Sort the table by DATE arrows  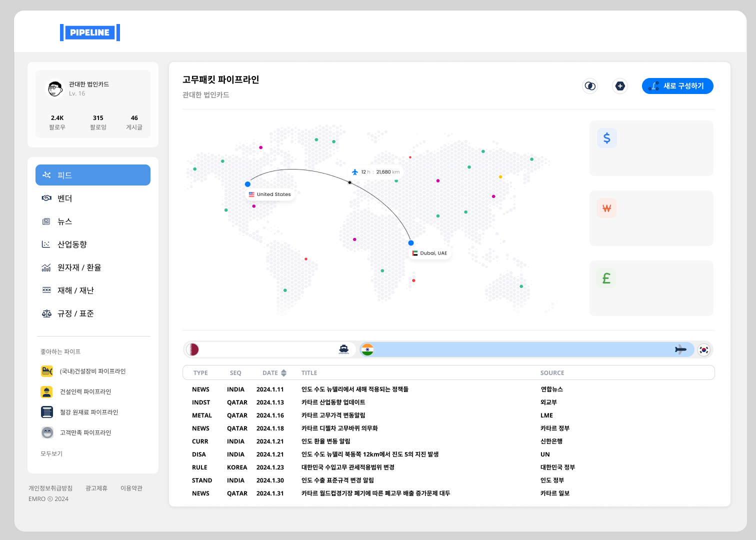[x=283, y=373]
